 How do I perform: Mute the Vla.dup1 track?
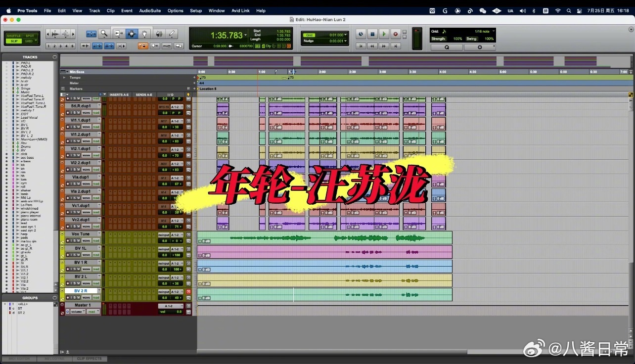[78, 183]
